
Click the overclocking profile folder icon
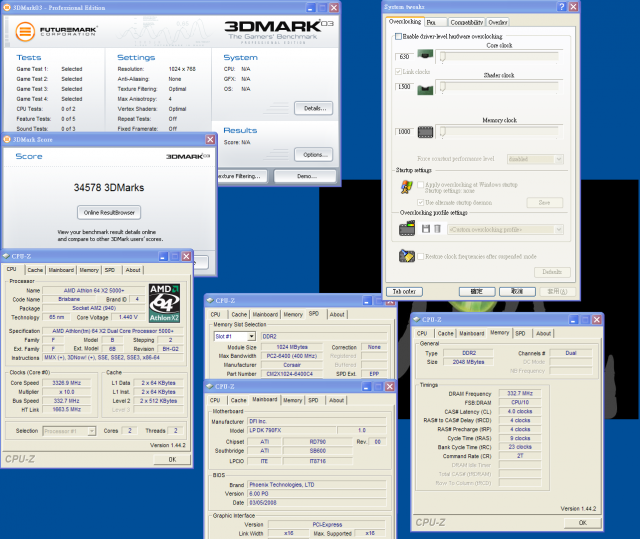pos(407,228)
